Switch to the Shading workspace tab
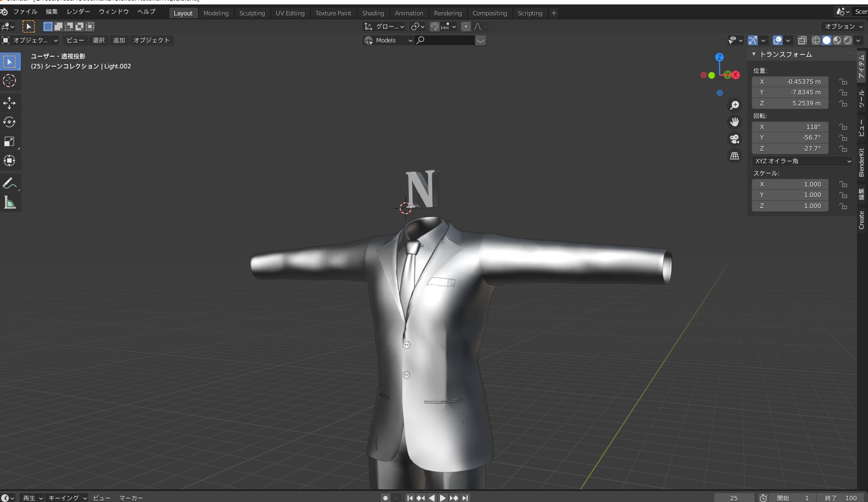This screenshot has width=868, height=502. [x=373, y=13]
